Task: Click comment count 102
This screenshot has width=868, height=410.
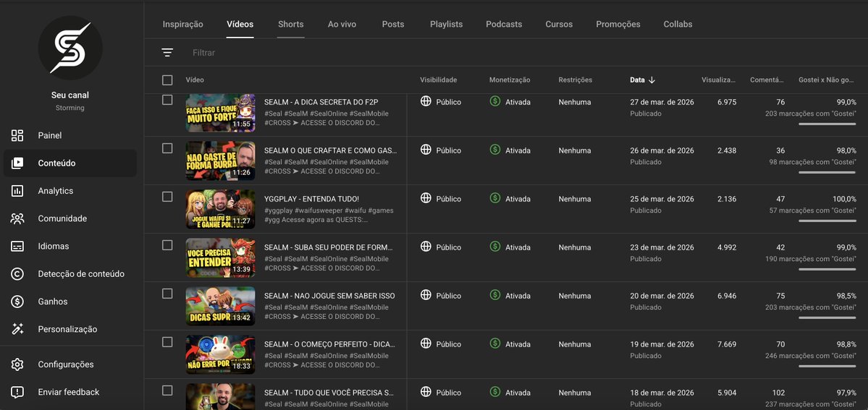Action: coord(778,393)
